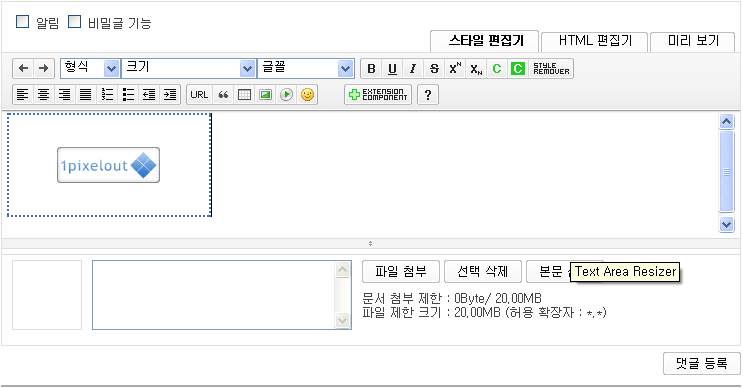Viewport: 743px width, 388px height.
Task: Submit with the 댓글 등록 button
Action: pyautogui.click(x=702, y=363)
